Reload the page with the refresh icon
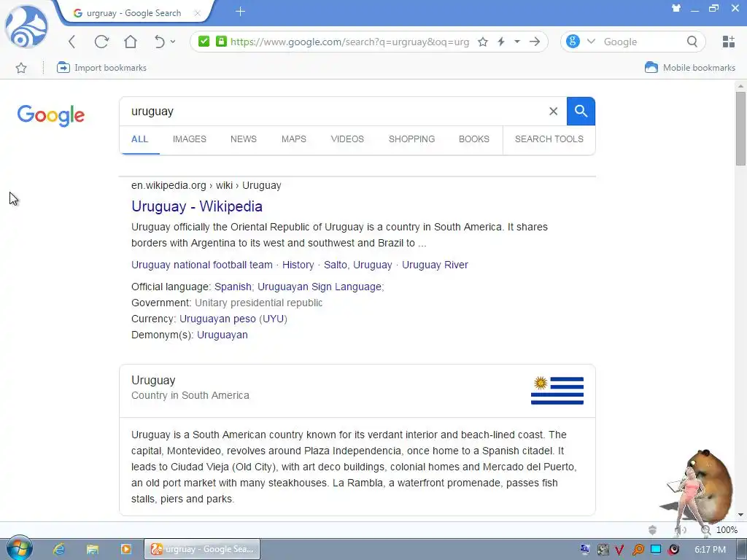The width and height of the screenshot is (747, 560). (101, 42)
